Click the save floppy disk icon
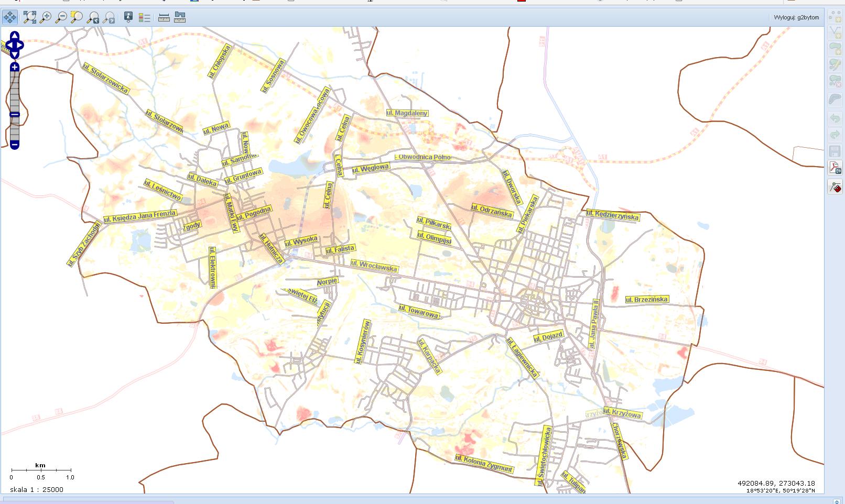 tap(835, 151)
